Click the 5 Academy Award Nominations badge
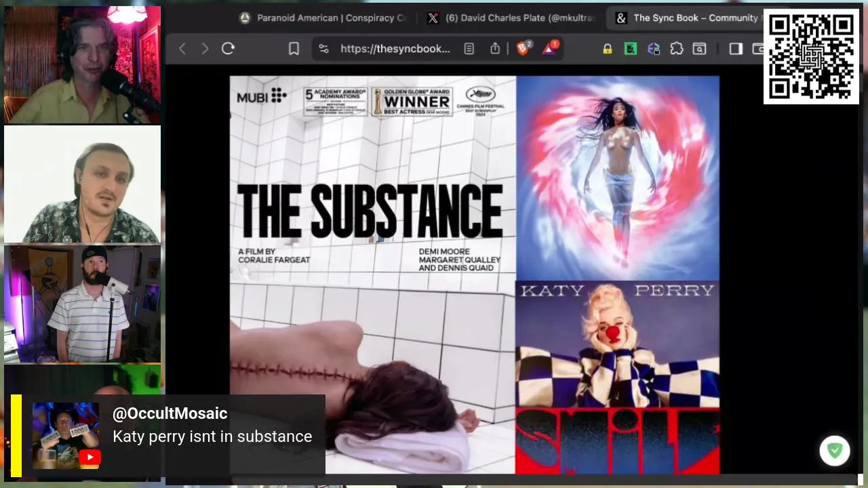The image size is (868, 488). 334,102
